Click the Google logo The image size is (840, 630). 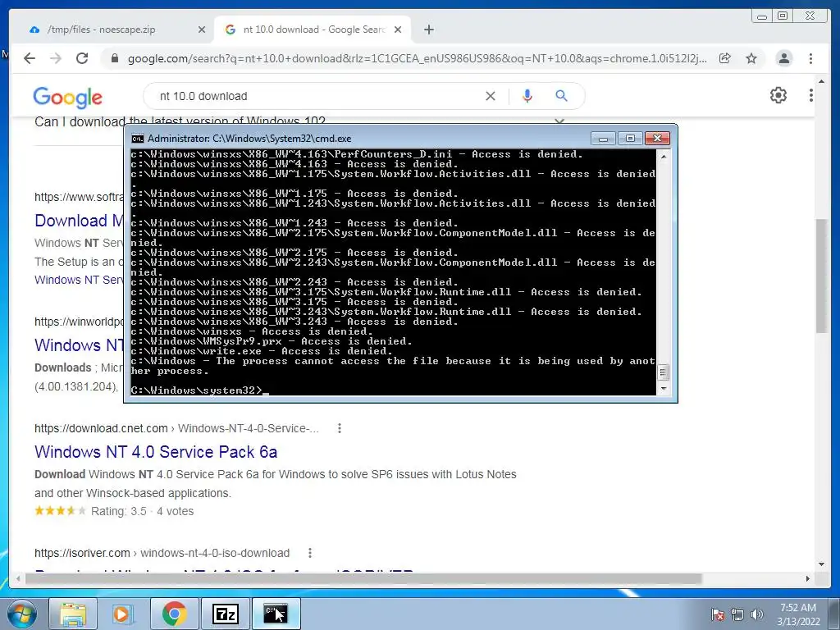click(x=67, y=98)
